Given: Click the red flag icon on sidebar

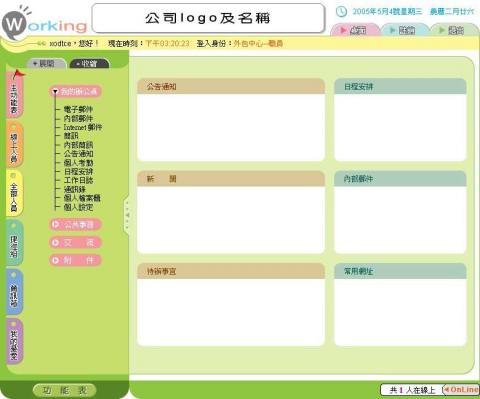Looking at the screenshot, I should (19, 74).
